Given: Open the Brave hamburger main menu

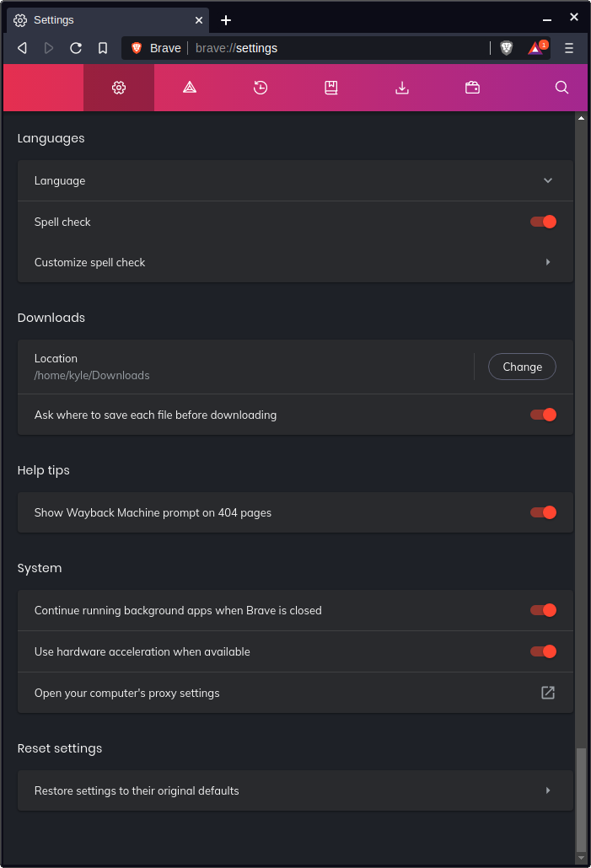Looking at the screenshot, I should pos(569,48).
